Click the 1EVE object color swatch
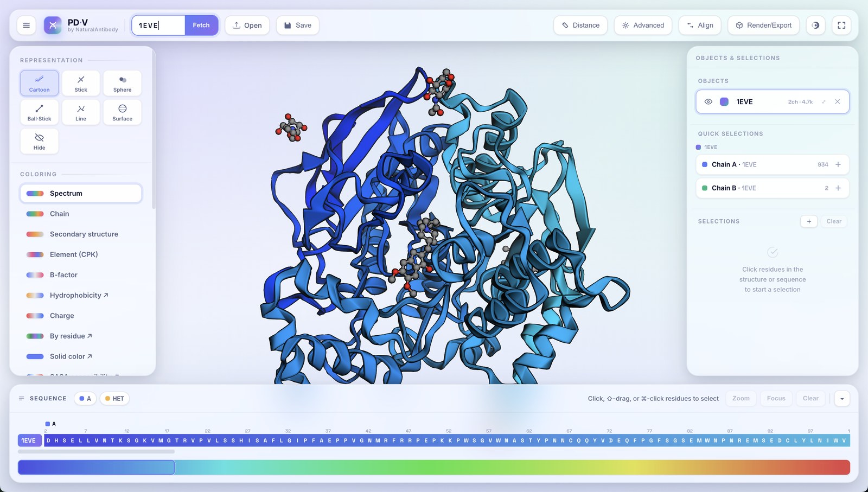This screenshot has width=868, height=492. (724, 101)
